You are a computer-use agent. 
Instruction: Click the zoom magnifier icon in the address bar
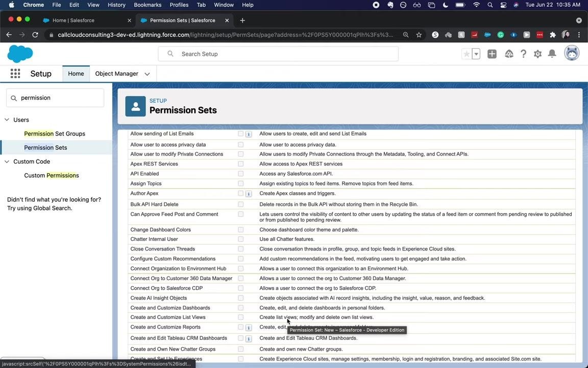point(406,35)
